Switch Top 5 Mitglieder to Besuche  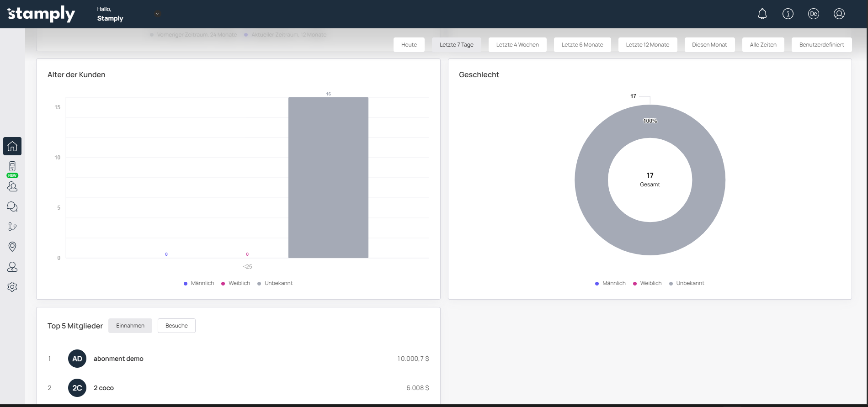pyautogui.click(x=176, y=326)
